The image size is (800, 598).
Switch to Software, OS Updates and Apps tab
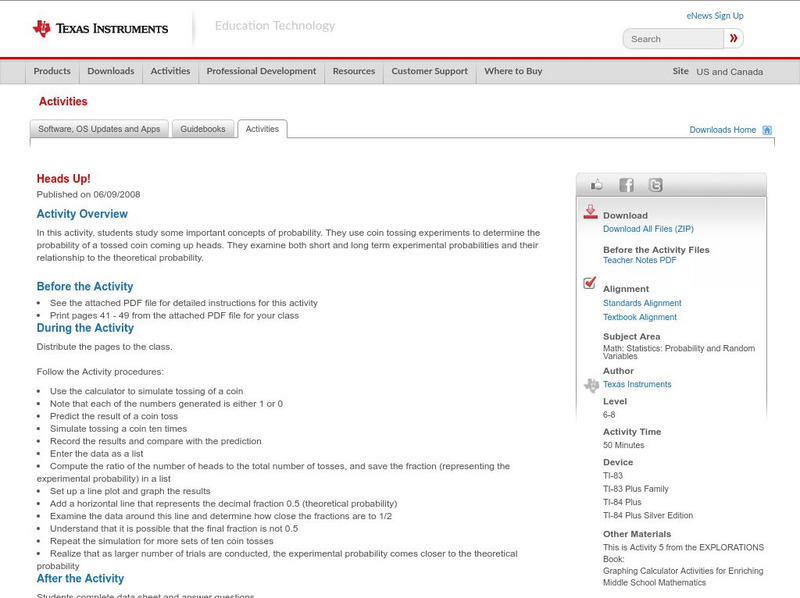99,129
